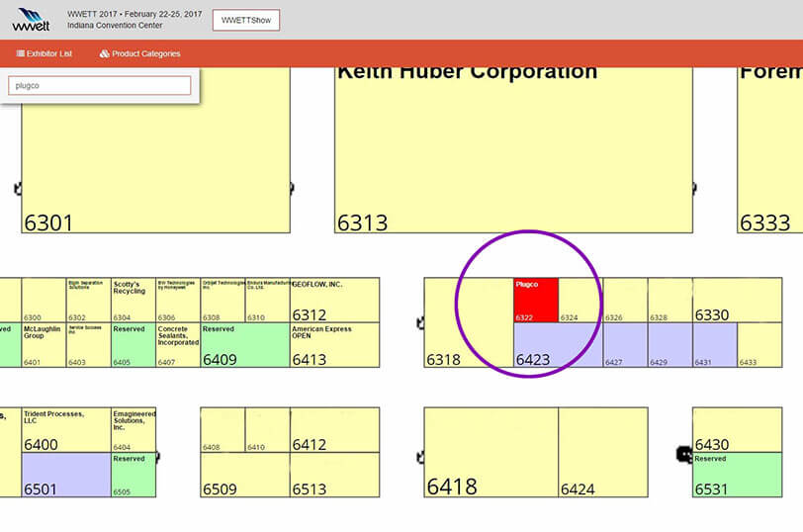This screenshot has width=803, height=532.
Task: Click the 'WWETT 2017 • February 22-25, 2017' text
Action: (134, 14)
